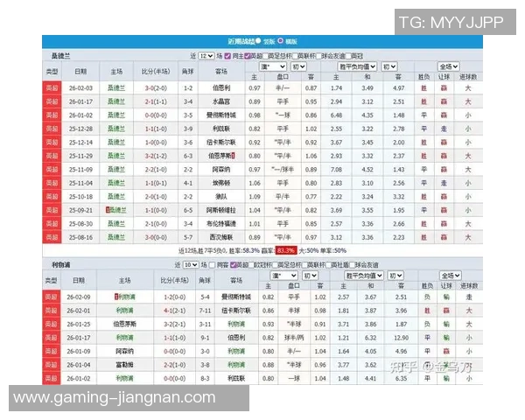Image resolution: width=525 pixels, height=420 pixels.
Task: Click the 英超 league tag in 25-08-16 row
Action: coord(52,237)
